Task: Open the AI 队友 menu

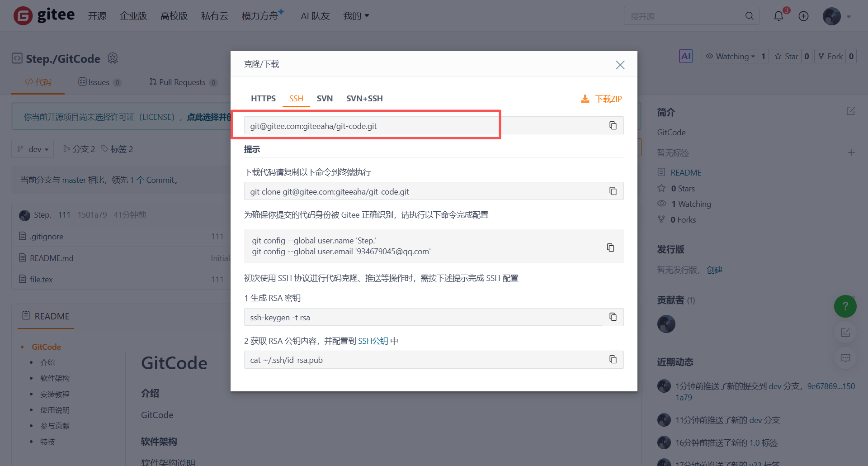Action: (x=315, y=16)
